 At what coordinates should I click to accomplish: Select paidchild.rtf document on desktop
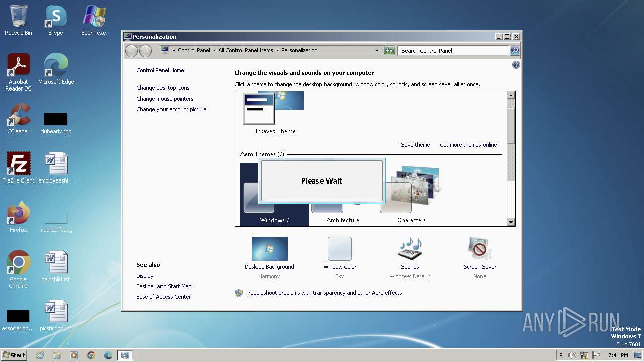tap(56, 266)
